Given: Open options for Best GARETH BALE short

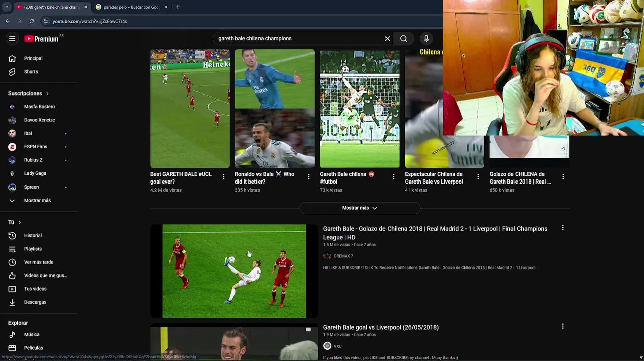Looking at the screenshot, I should (x=224, y=177).
